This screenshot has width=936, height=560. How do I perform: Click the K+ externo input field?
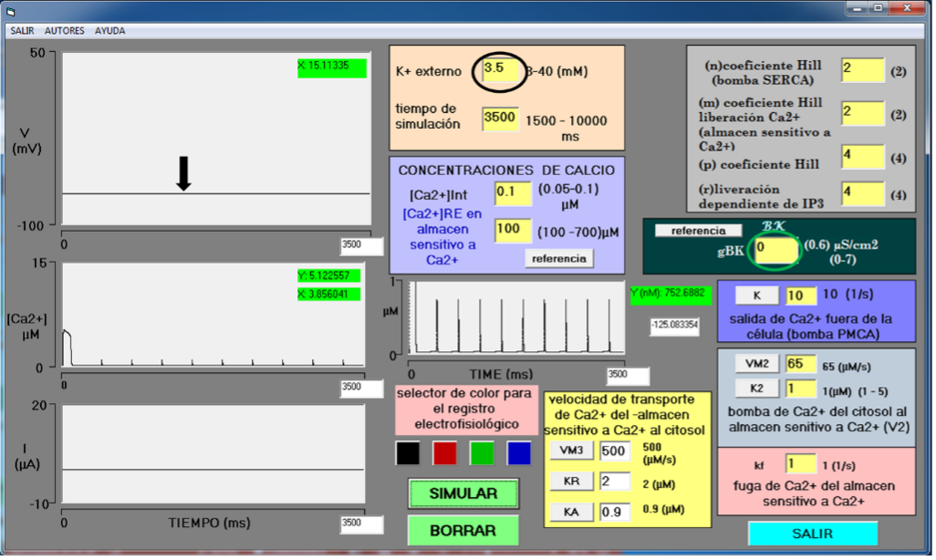coord(499,70)
